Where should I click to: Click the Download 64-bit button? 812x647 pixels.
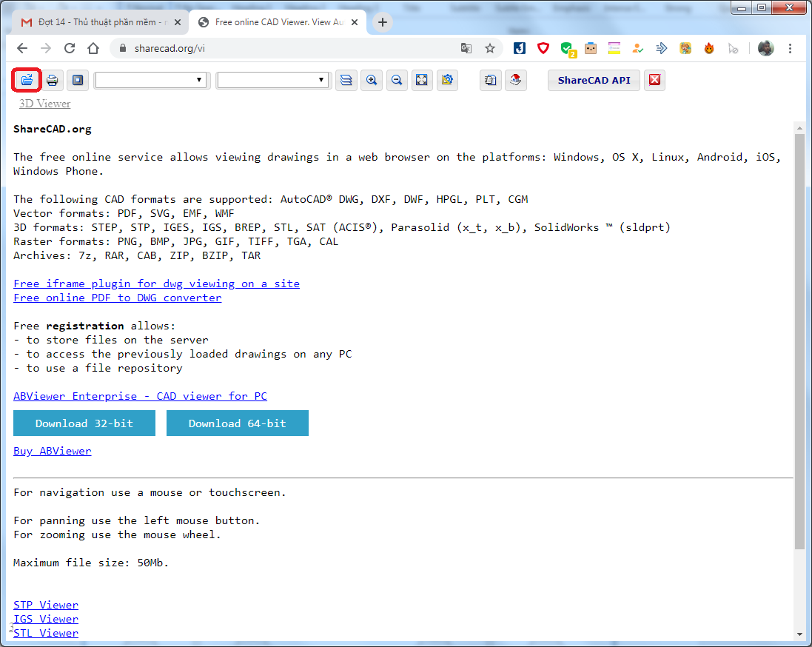click(237, 423)
